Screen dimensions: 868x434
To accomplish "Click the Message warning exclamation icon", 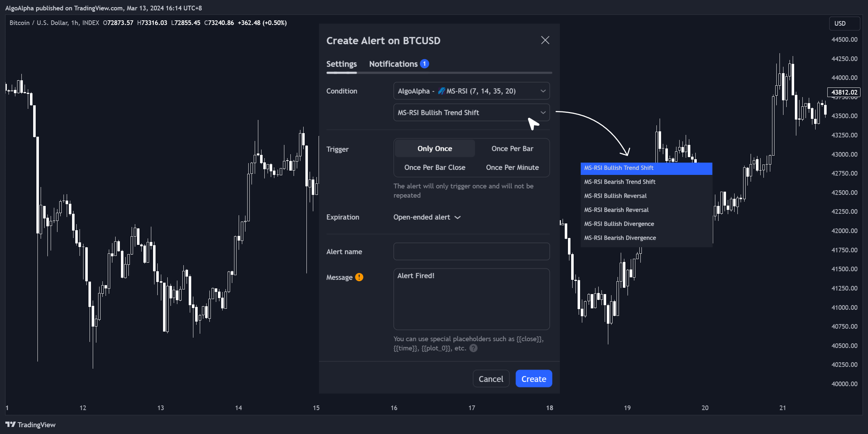I will coord(359,277).
